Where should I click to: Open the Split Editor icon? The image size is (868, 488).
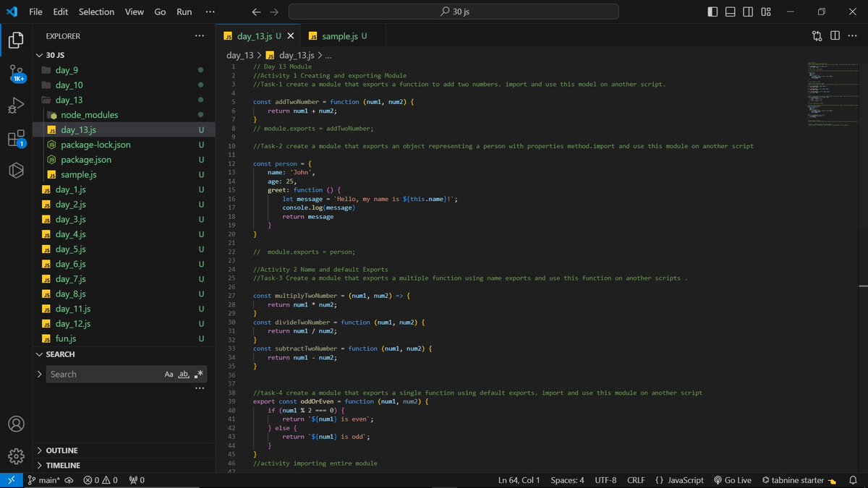[836, 35]
